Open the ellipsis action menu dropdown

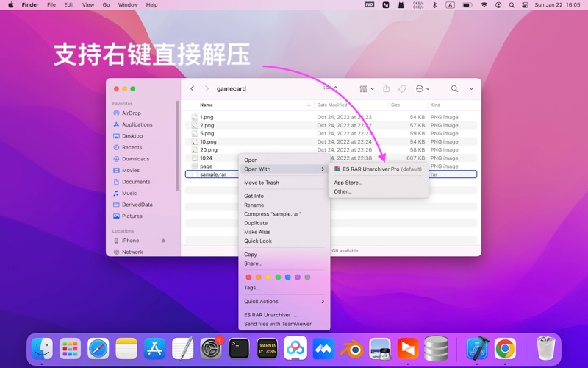point(423,88)
